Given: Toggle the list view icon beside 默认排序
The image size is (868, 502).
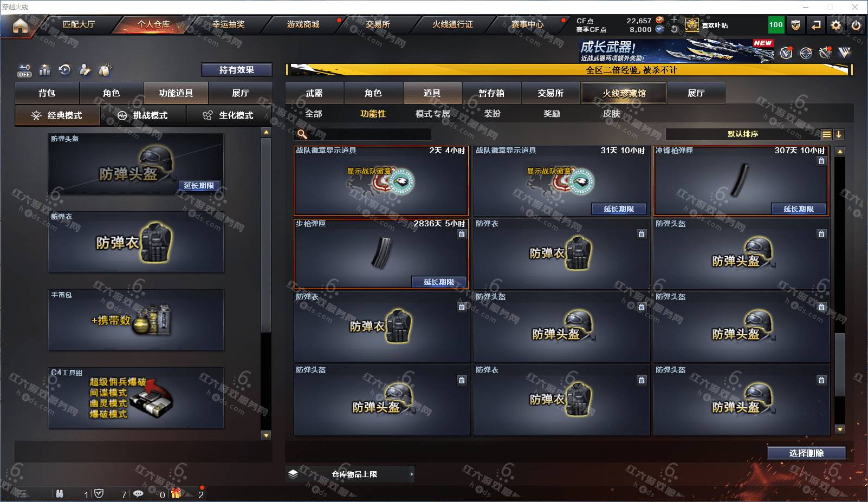Looking at the screenshot, I should pos(826,134).
